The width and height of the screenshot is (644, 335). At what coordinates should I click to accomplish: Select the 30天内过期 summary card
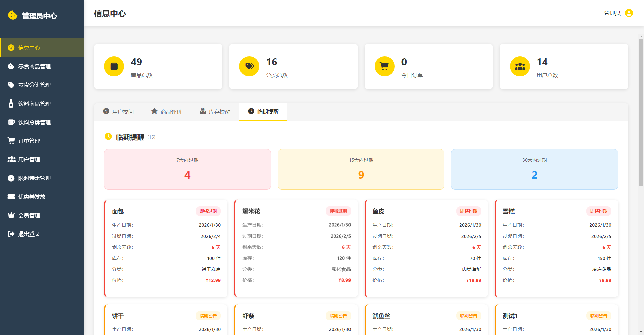point(534,169)
